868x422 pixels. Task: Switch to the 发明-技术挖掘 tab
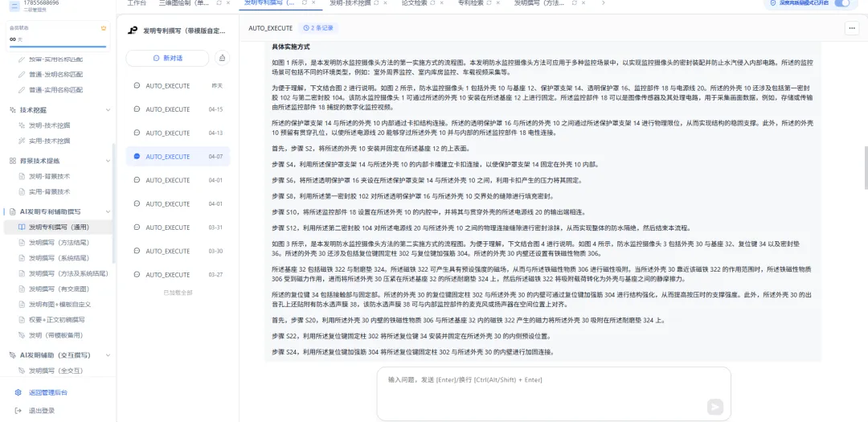tap(350, 2)
